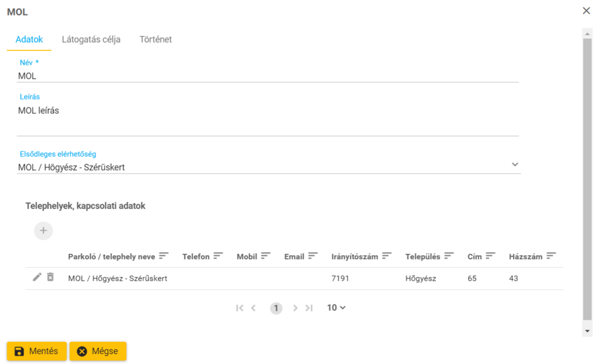
Task: Click the Név input field
Action: click(x=267, y=76)
